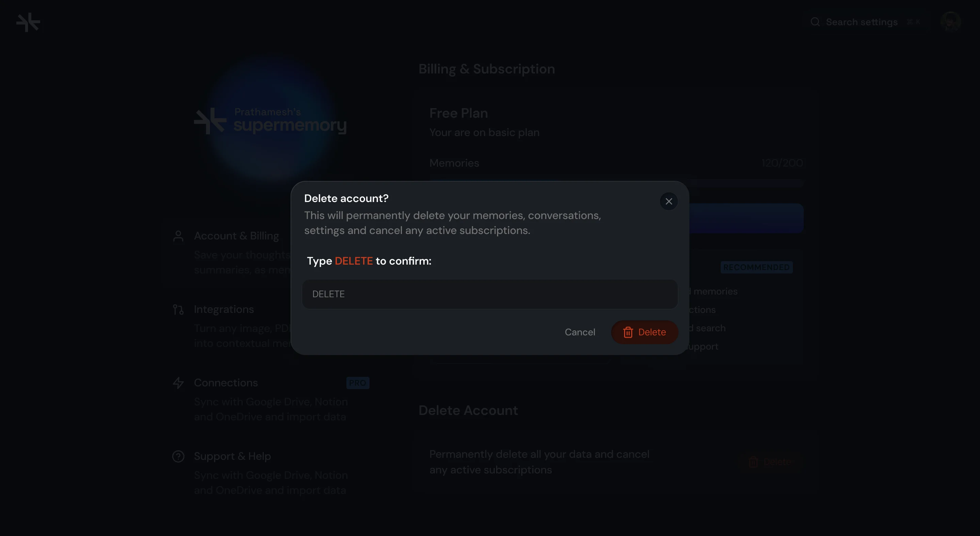Switch to the Connections settings section
The height and width of the screenshot is (536, 980).
[x=226, y=383]
